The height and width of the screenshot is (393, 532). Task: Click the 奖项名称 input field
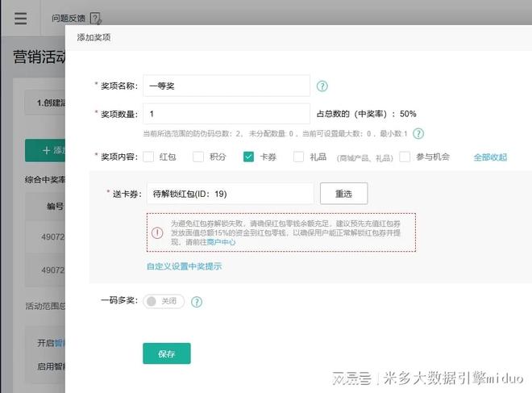(227, 86)
